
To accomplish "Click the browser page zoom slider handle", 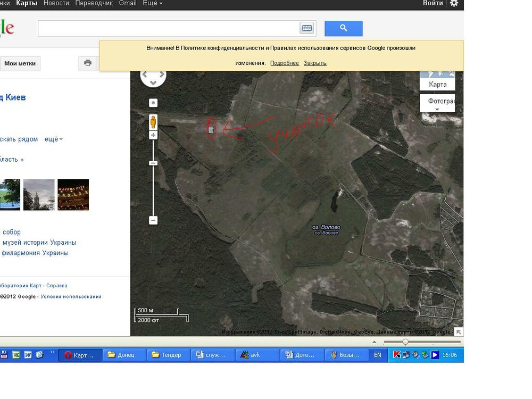I will click(405, 342).
